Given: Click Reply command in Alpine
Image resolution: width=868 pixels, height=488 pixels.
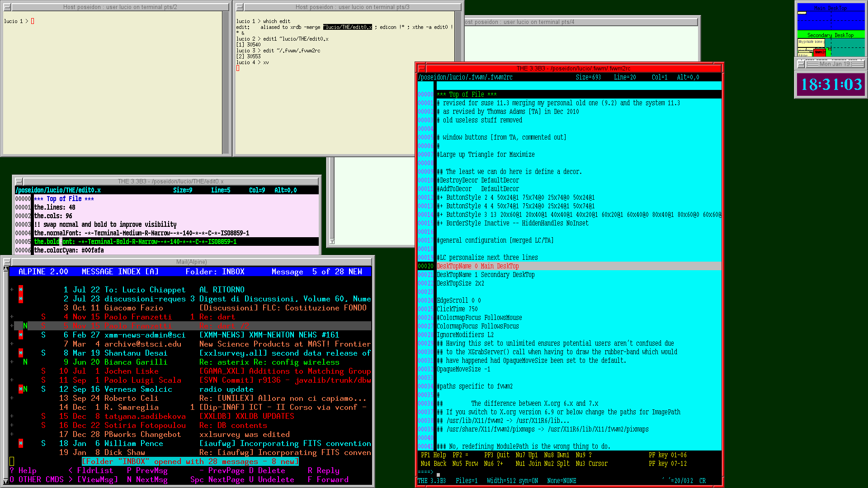Looking at the screenshot, I should pyautogui.click(x=324, y=471).
